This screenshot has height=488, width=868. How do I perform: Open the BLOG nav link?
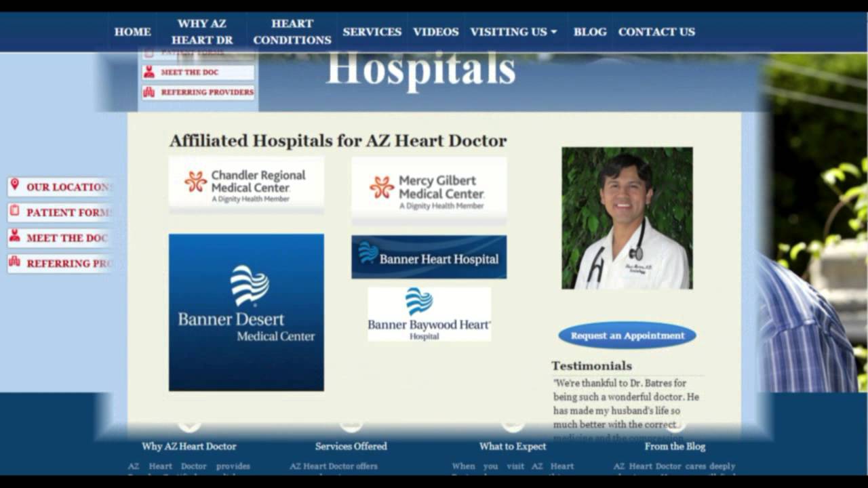[590, 32]
